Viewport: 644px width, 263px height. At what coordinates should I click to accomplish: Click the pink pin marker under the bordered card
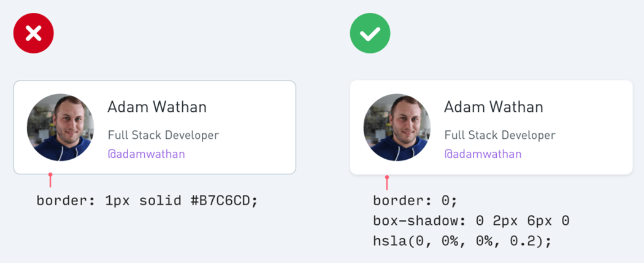coord(50,179)
